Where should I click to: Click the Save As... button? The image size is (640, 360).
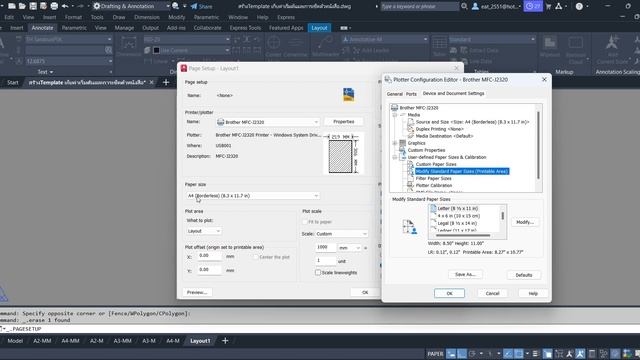465,275
